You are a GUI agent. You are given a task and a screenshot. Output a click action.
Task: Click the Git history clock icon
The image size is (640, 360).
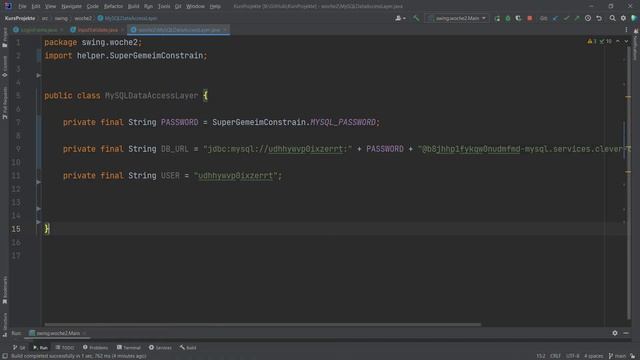coord(588,18)
